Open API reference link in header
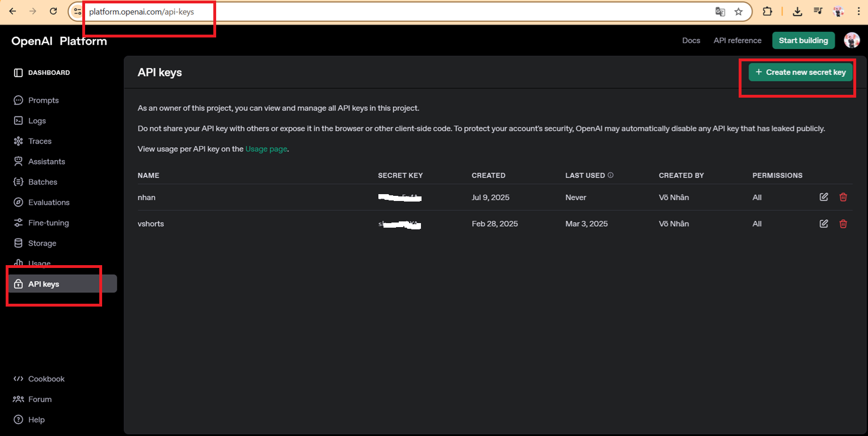The height and width of the screenshot is (436, 868). [738, 40]
